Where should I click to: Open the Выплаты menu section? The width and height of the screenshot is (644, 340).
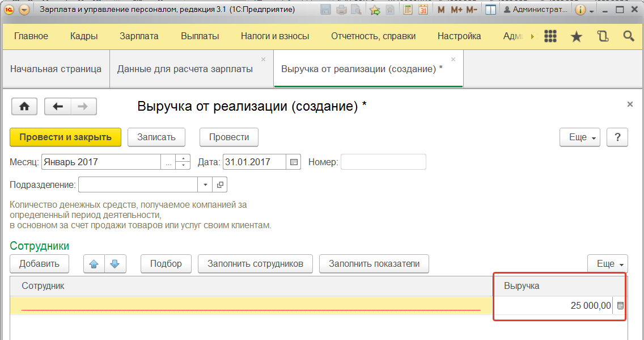coord(200,36)
